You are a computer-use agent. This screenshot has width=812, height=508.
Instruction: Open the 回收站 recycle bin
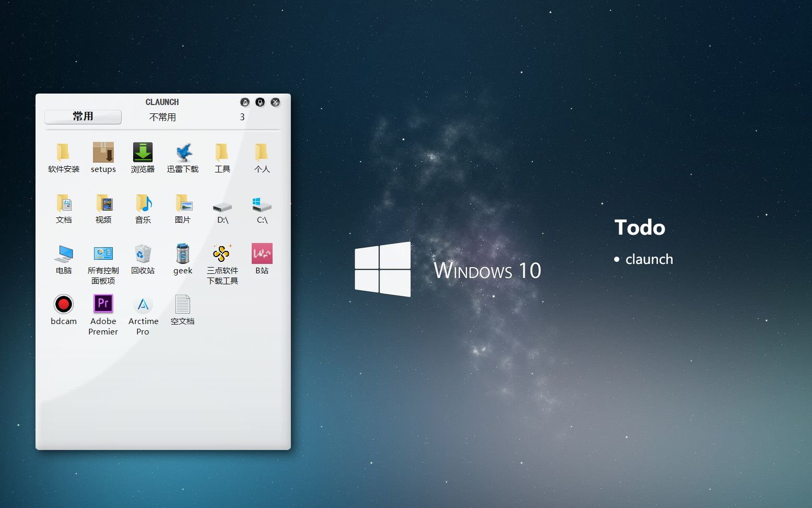[x=143, y=253]
